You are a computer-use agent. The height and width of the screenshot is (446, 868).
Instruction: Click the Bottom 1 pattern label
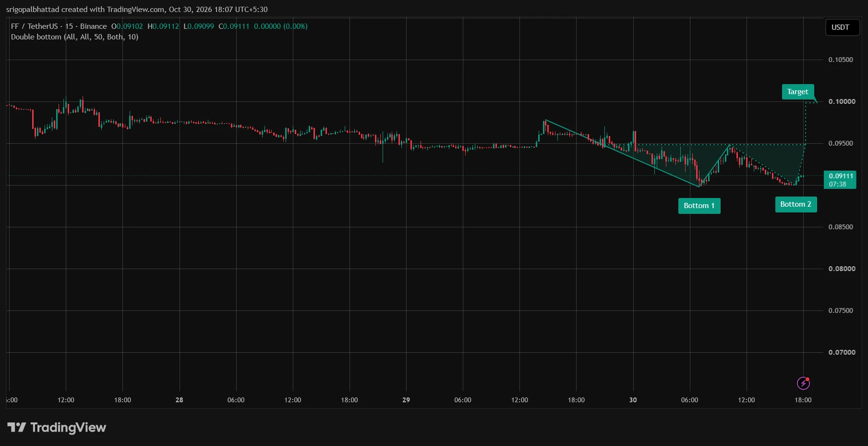(x=699, y=206)
